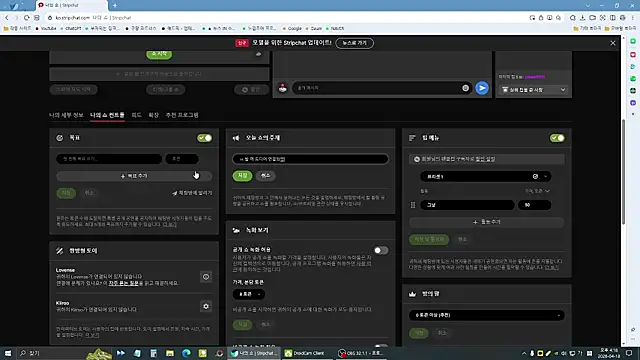
Task: Open File Explorer from the taskbar
Action: coord(170,353)
